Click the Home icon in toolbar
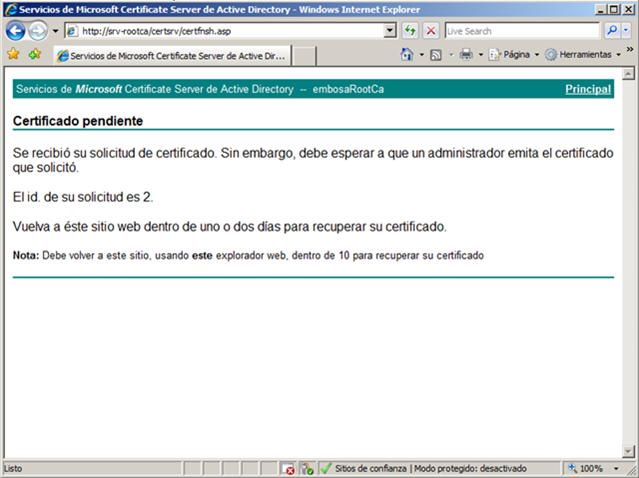 pos(411,54)
